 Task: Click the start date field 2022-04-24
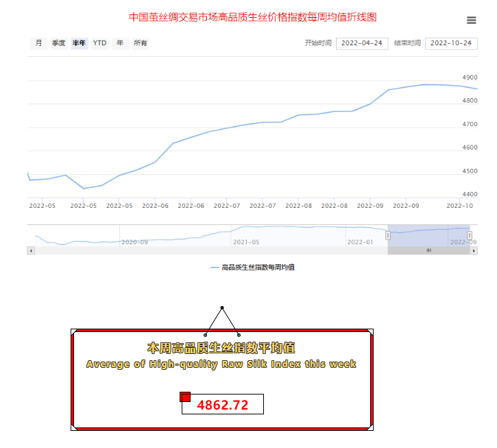click(x=361, y=43)
